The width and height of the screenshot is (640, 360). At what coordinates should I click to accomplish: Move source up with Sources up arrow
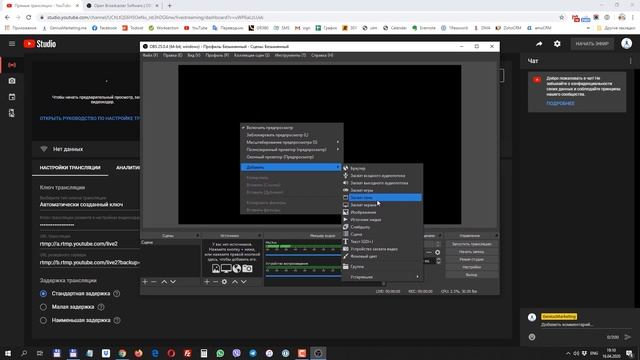[x=235, y=282]
